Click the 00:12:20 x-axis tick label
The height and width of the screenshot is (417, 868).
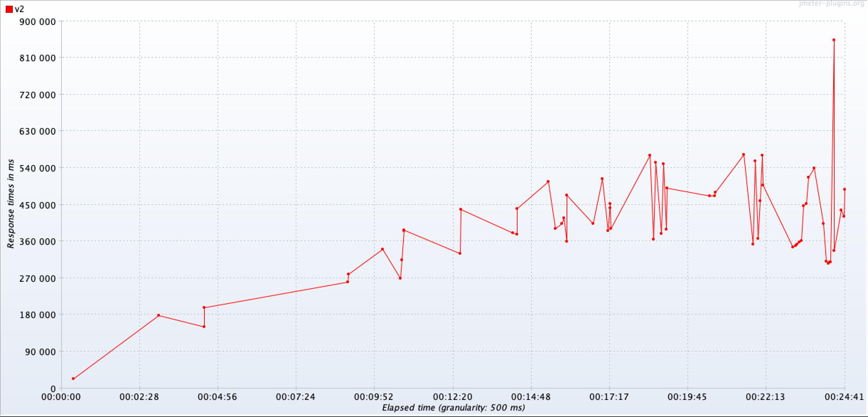(452, 397)
